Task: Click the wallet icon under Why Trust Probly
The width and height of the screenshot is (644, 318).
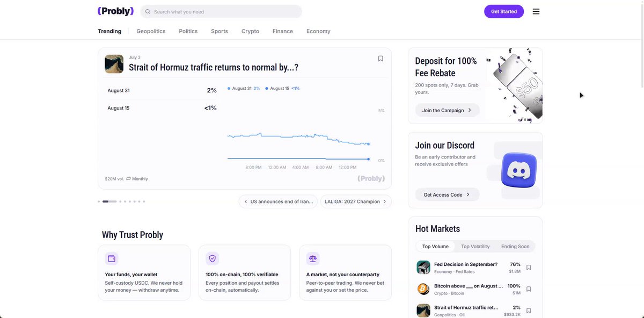Action: pyautogui.click(x=112, y=258)
